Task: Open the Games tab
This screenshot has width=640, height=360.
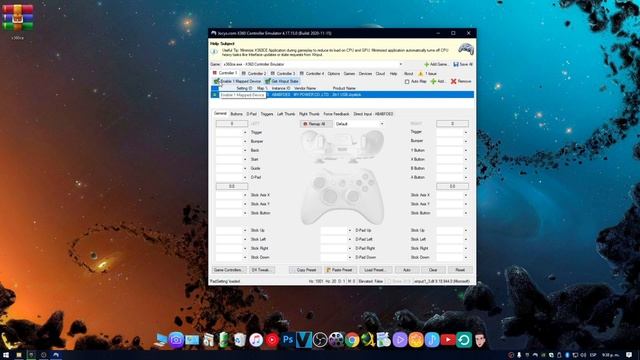Action: pyautogui.click(x=349, y=74)
